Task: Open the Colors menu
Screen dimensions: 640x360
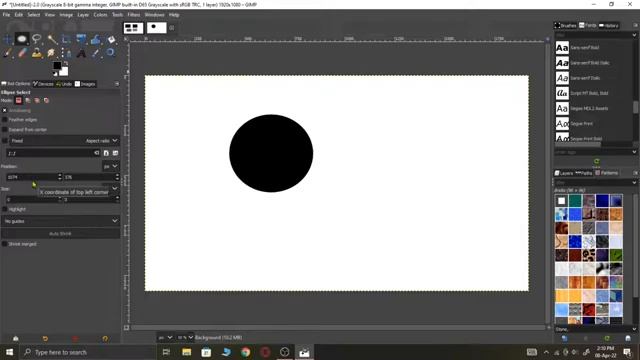Action: [x=100, y=15]
